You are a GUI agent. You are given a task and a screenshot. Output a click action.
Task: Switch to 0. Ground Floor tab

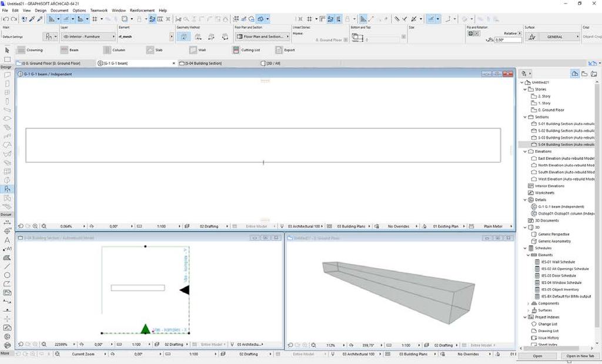pos(55,63)
